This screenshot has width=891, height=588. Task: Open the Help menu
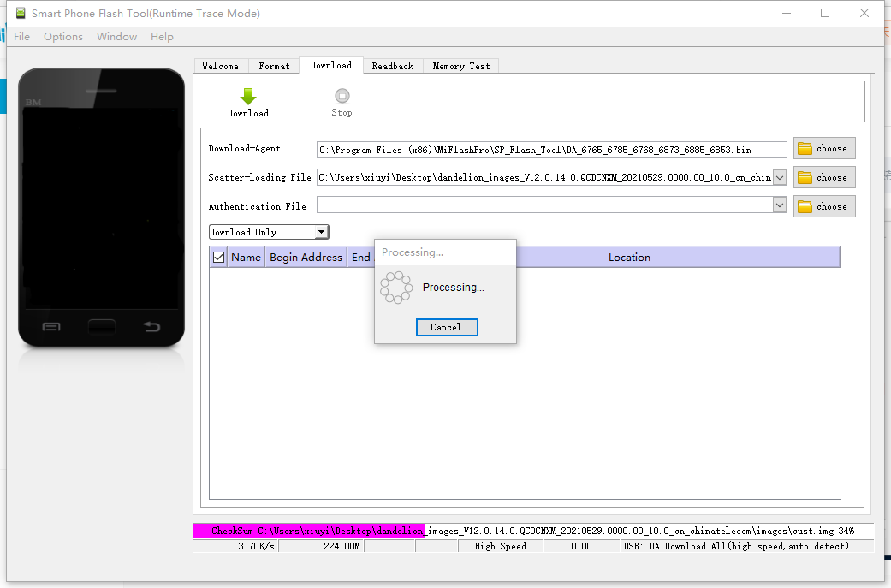click(162, 36)
